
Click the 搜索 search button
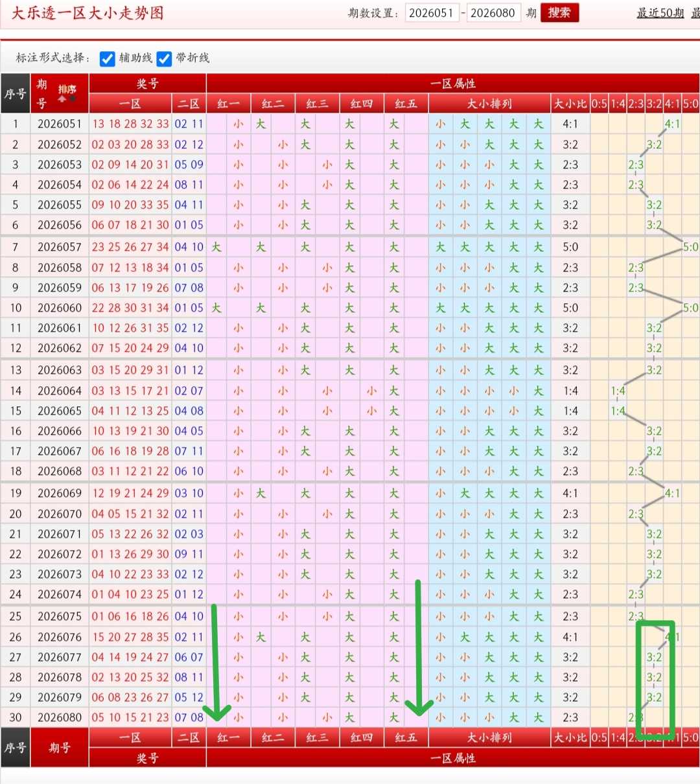(x=559, y=13)
